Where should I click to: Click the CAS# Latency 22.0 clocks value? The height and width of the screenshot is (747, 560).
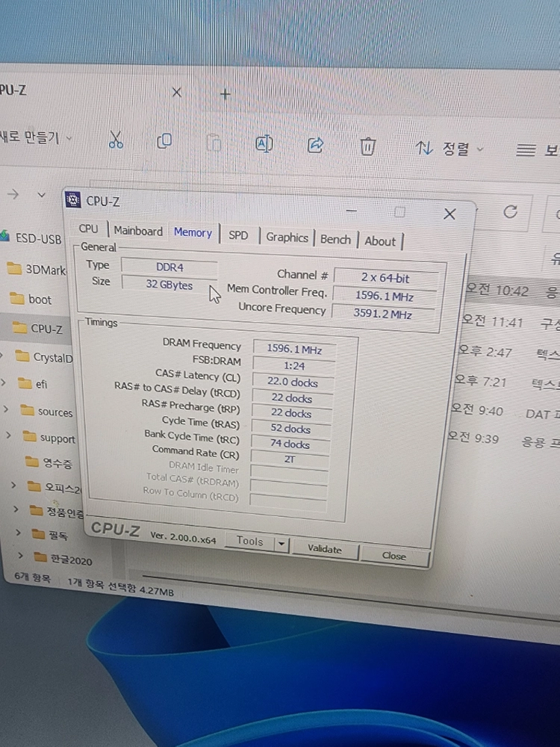[293, 382]
